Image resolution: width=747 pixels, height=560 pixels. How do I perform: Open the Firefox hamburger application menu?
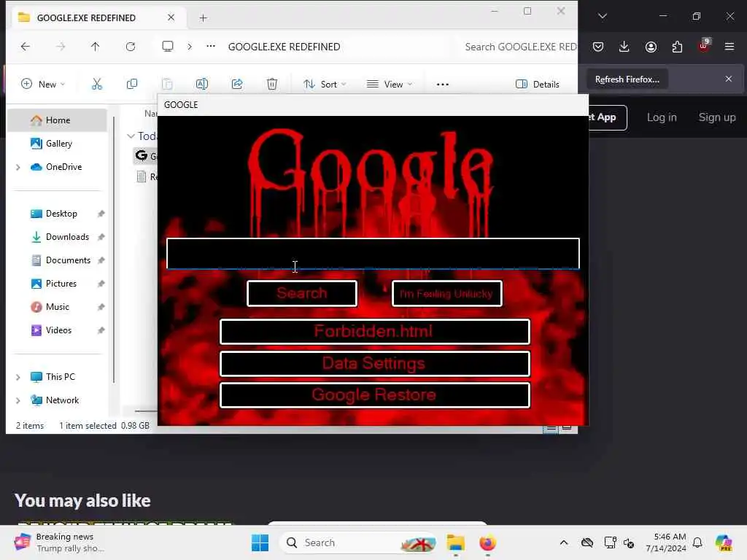[x=729, y=47]
